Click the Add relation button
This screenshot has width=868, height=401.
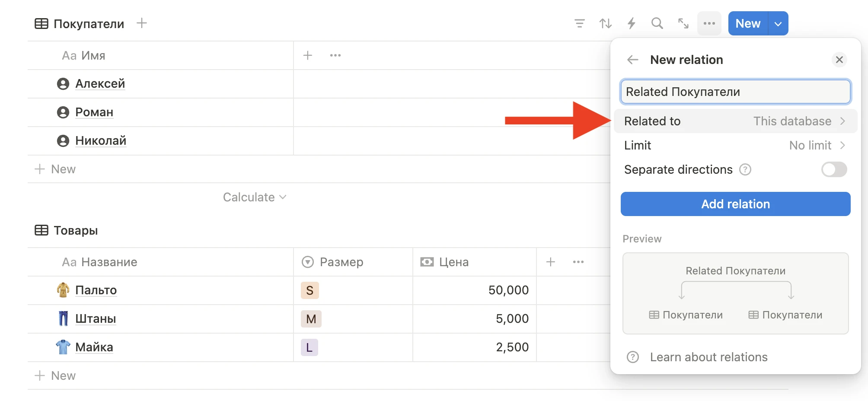(735, 204)
